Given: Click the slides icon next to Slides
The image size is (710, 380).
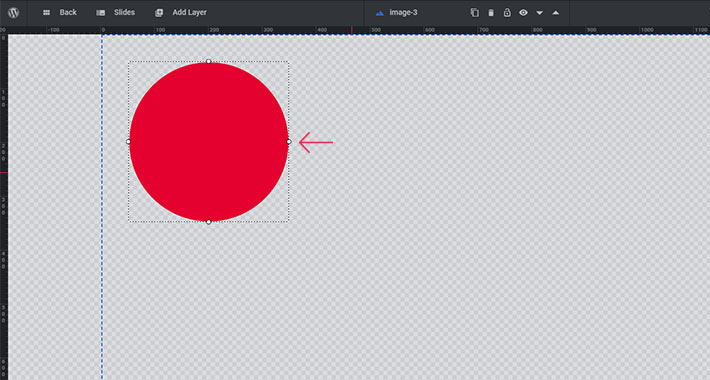Looking at the screenshot, I should [x=101, y=13].
